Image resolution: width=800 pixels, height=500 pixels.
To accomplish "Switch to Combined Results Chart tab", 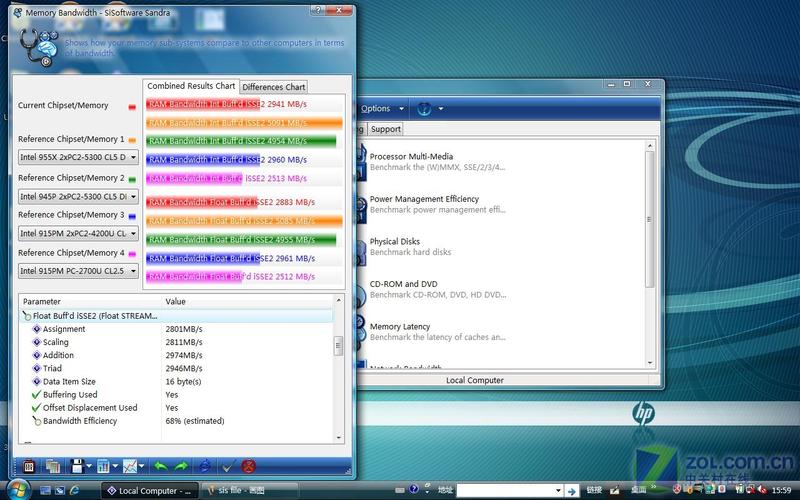I will pyautogui.click(x=191, y=86).
